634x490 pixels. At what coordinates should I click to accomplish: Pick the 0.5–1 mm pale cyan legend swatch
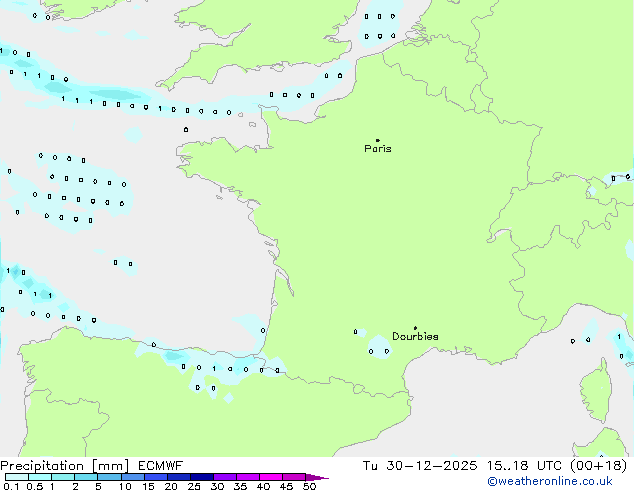pyautogui.click(x=40, y=477)
